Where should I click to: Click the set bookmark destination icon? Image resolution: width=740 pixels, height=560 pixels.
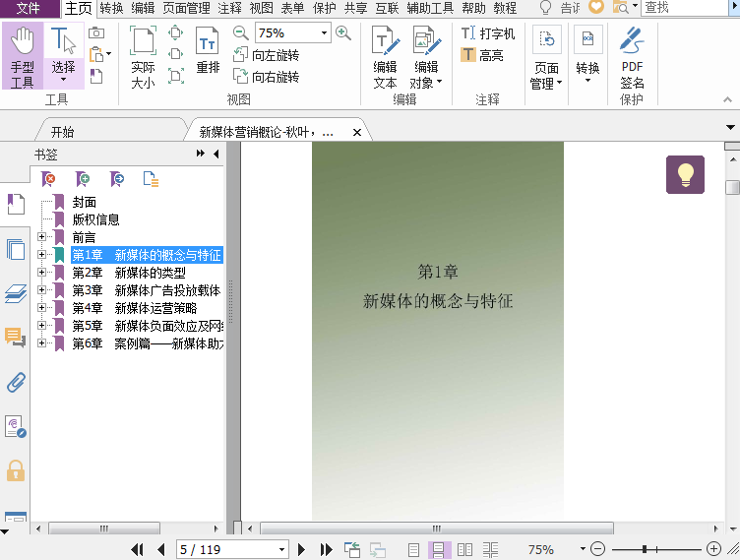pos(117,179)
